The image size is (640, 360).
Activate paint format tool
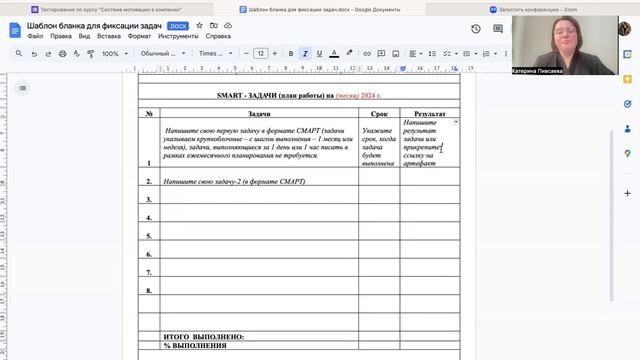click(x=91, y=53)
